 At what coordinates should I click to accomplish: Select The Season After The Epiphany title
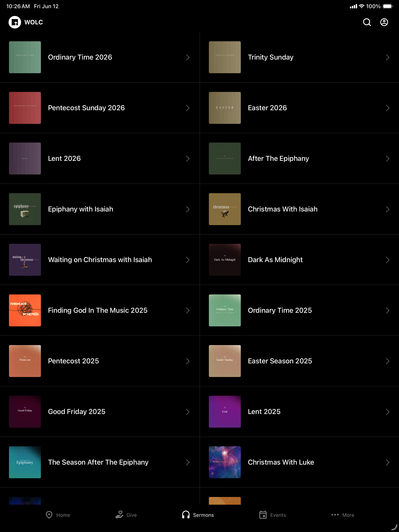(98, 462)
